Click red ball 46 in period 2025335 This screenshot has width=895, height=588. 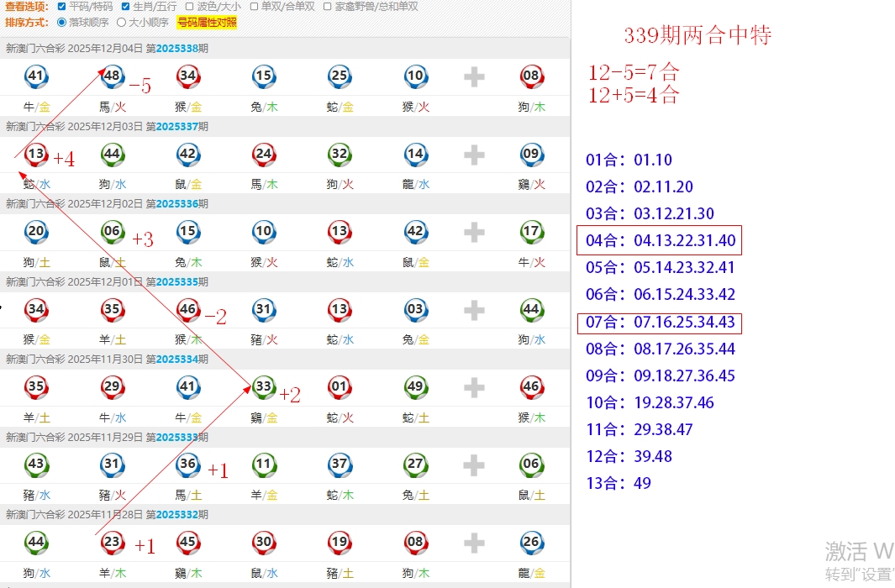click(187, 309)
